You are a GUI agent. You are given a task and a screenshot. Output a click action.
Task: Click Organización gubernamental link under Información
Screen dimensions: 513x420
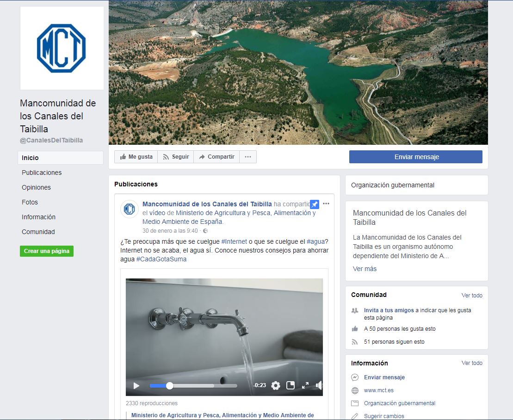point(400,403)
